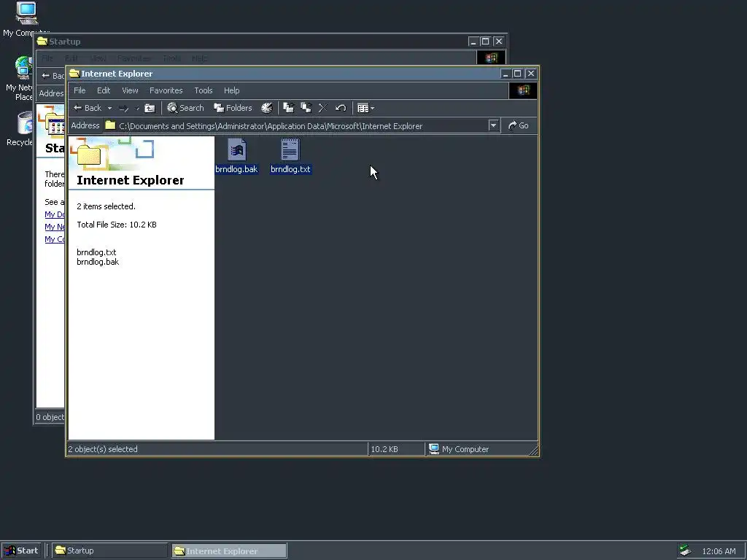Click My Computer zone in status bar
The width and height of the screenshot is (747, 560).
(460, 449)
